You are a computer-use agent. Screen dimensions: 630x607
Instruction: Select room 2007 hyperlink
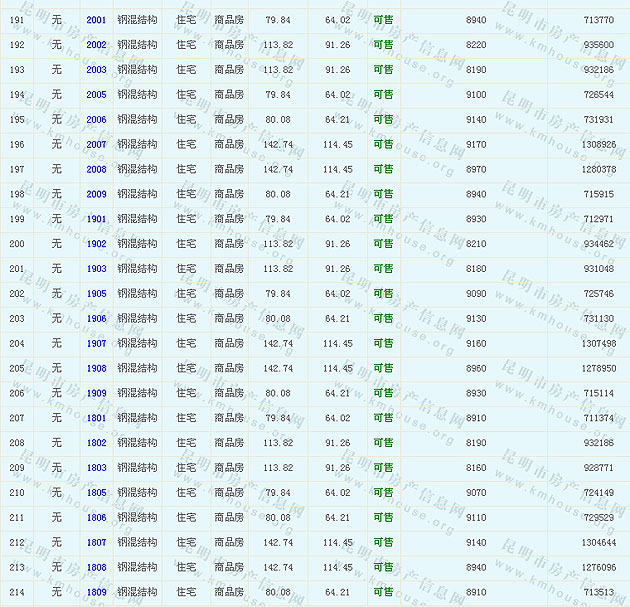[x=96, y=144]
